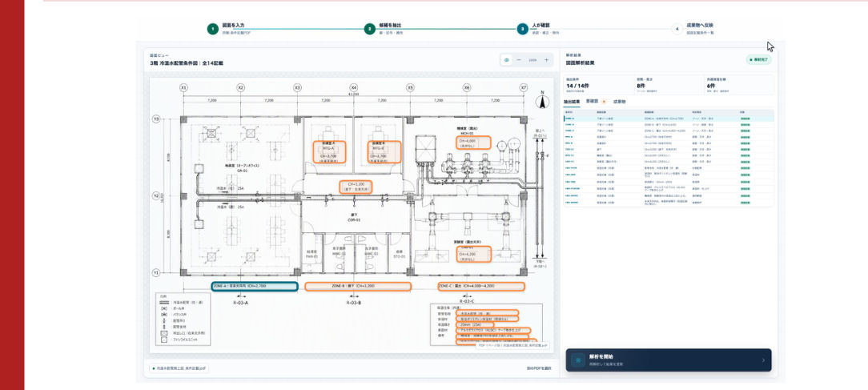Click the 6件 summary card
This screenshot has width=868, height=390.
pos(739,85)
